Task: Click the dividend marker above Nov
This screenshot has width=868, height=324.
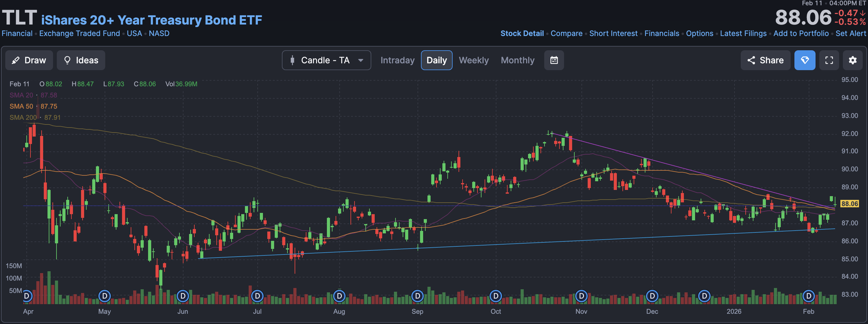Action: coord(581,296)
